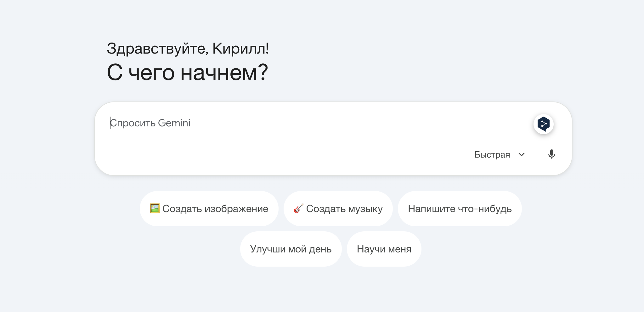Image resolution: width=644 pixels, height=312 pixels.
Task: Focus the Спросить Gemini input field
Action: (x=318, y=123)
